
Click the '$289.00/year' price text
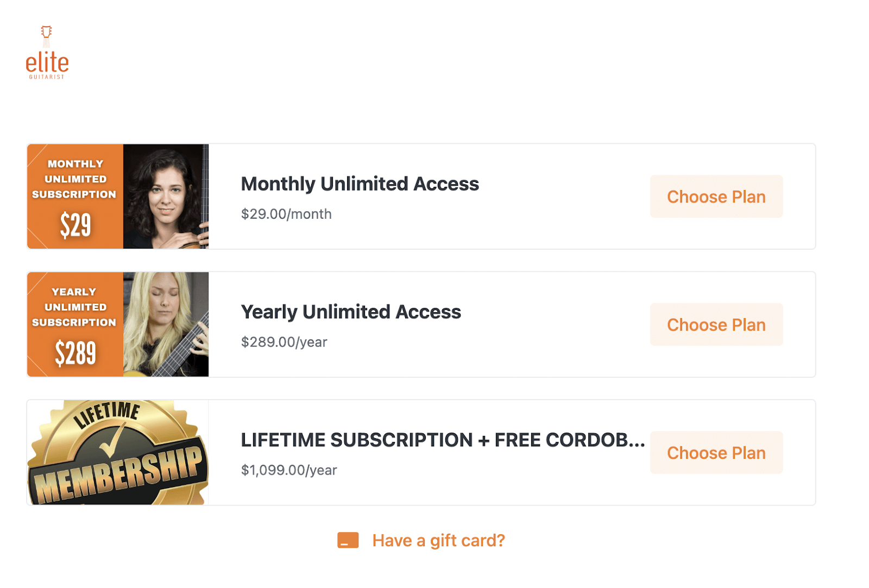tap(284, 342)
